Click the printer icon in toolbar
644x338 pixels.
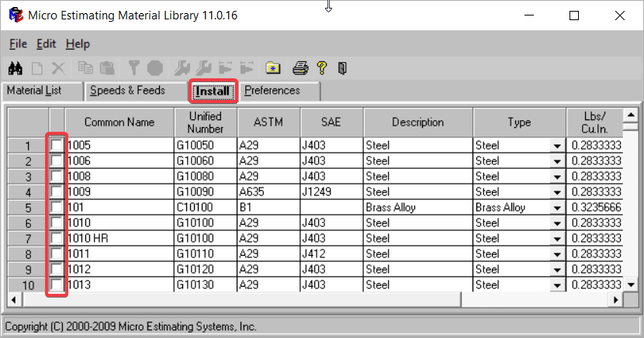300,68
